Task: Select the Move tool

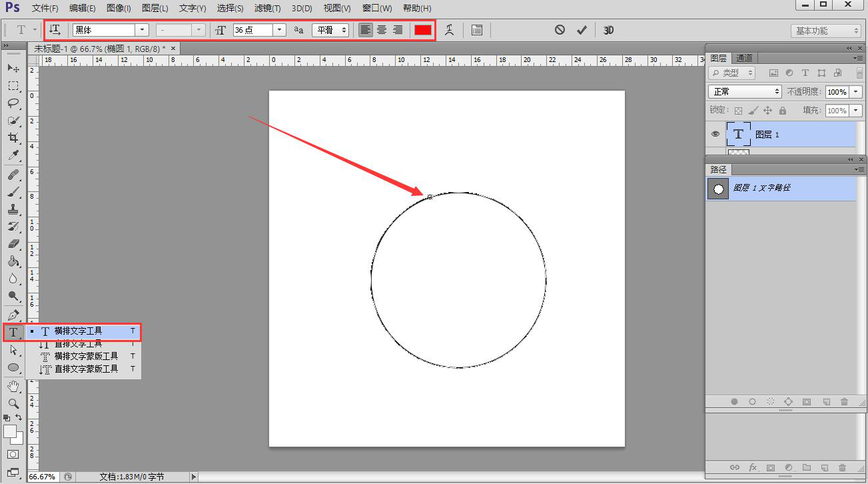Action: (13, 68)
